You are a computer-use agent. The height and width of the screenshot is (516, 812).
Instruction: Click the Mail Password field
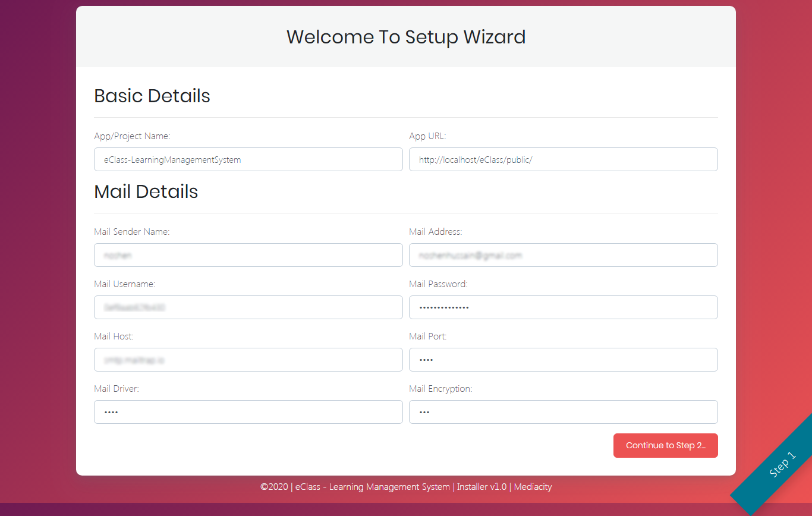point(564,307)
